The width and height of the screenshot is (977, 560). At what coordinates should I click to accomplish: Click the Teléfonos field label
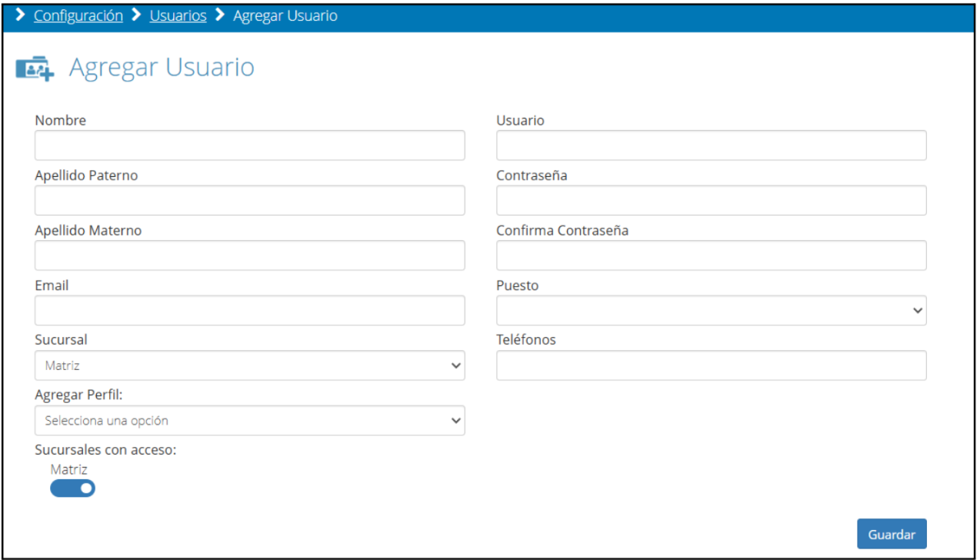pyautogui.click(x=526, y=339)
